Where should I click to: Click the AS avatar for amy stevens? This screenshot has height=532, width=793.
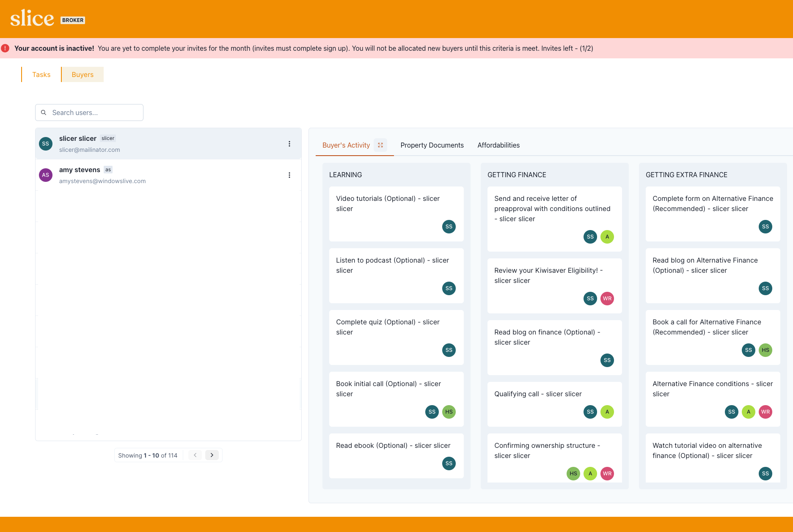[x=46, y=175]
